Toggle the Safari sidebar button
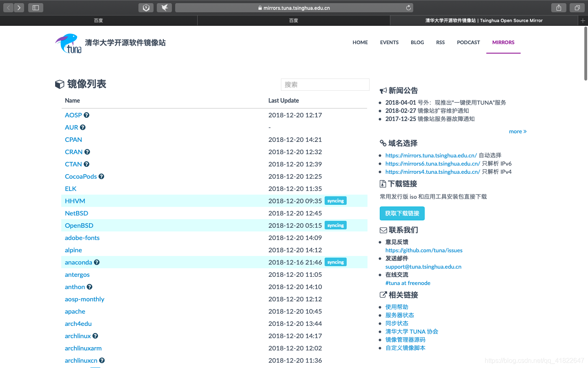Image resolution: width=588 pixels, height=368 pixels. pyautogui.click(x=36, y=8)
